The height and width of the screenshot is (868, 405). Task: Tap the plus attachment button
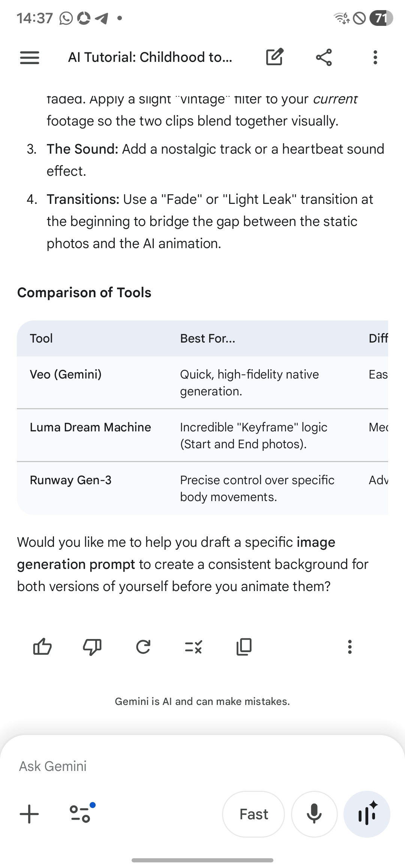pos(29,814)
